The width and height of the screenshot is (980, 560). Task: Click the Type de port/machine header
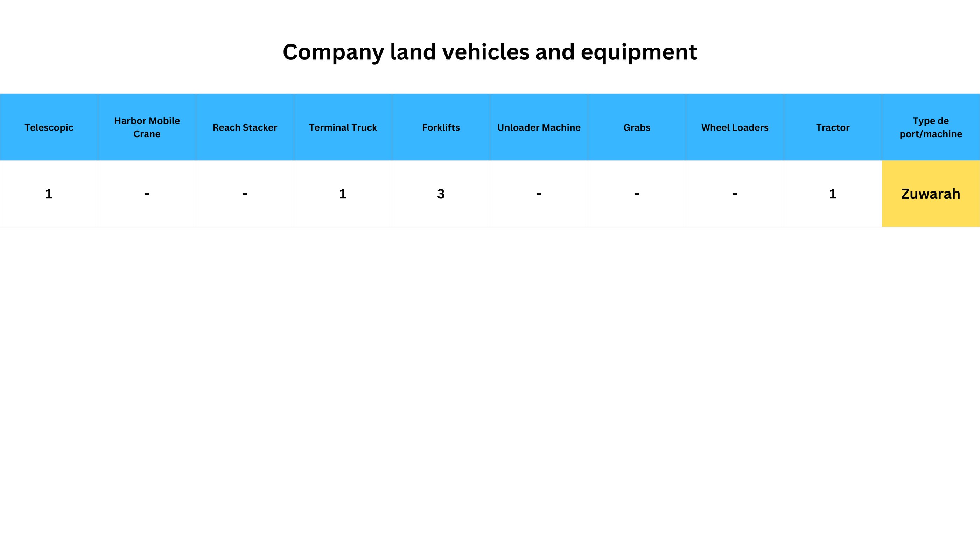(x=931, y=127)
